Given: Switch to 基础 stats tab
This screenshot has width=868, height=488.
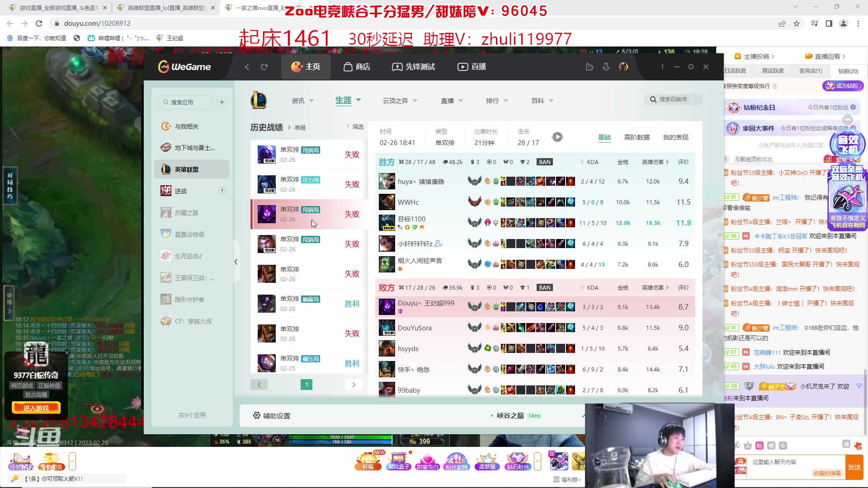Looking at the screenshot, I should (604, 137).
